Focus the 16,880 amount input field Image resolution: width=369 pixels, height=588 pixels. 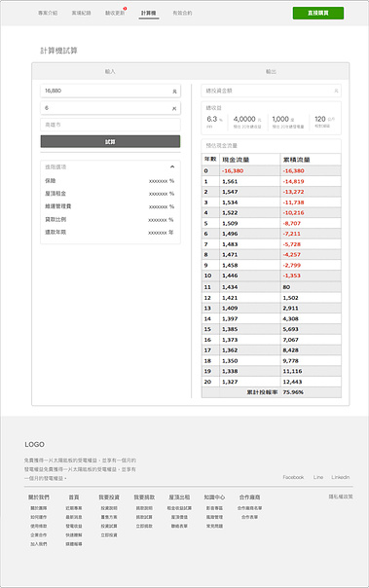110,91
